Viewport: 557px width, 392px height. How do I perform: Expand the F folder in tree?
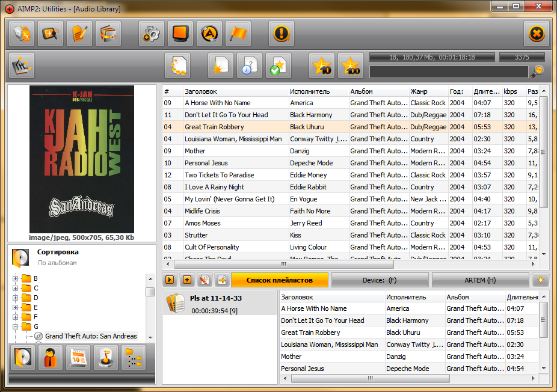(x=15, y=317)
